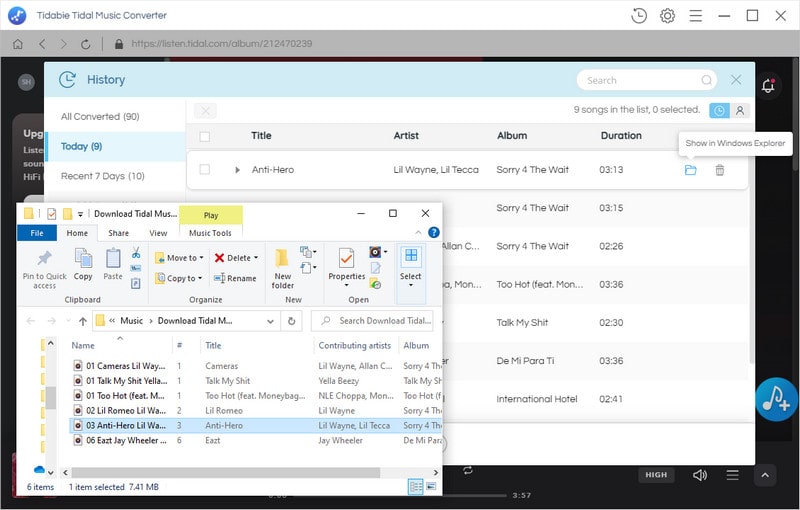Click the notification bell icon
800x510 pixels.
point(768,86)
